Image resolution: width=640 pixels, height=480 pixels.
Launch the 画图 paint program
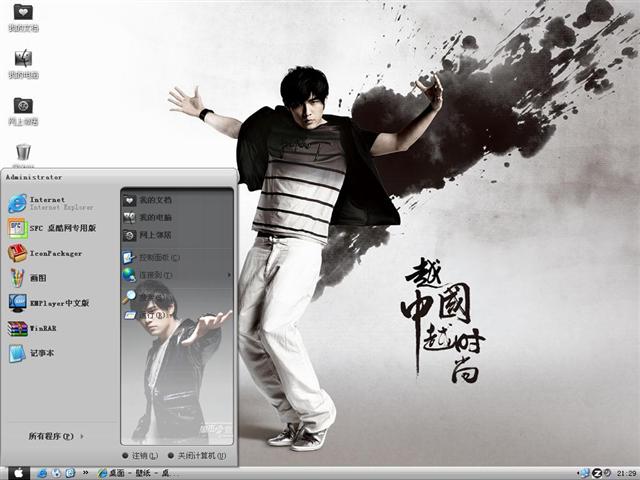tap(40, 278)
